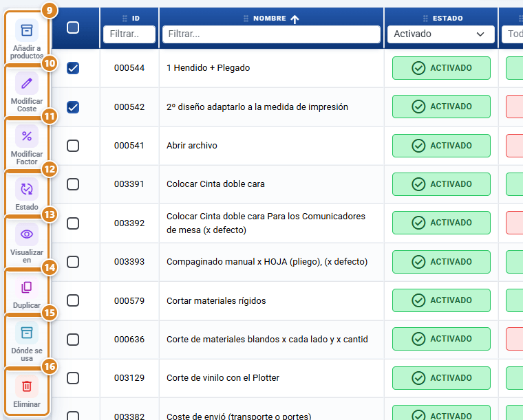The width and height of the screenshot is (523, 420).
Task: Uncheck the row 000544 checkbox
Action: [x=73, y=68]
